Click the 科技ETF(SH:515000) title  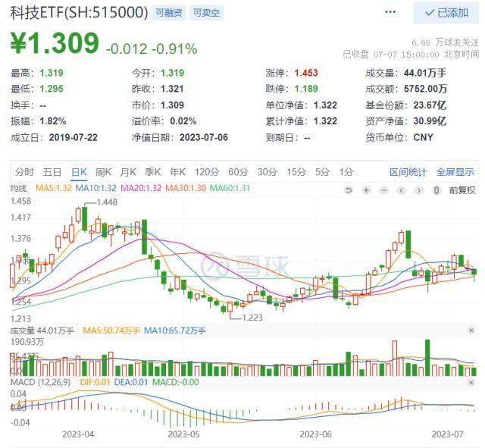79,13
